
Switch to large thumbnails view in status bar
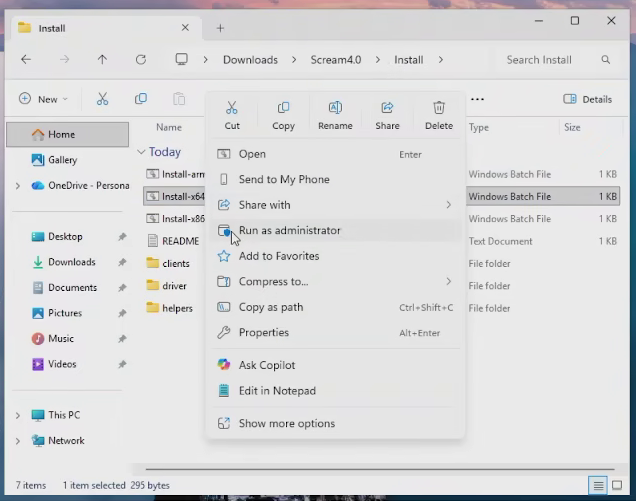pyautogui.click(x=617, y=485)
